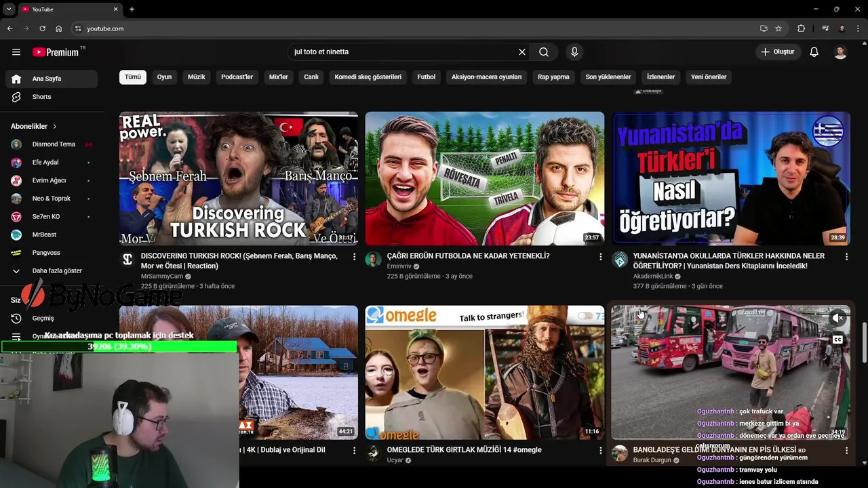The width and height of the screenshot is (868, 488).
Task: Open the Discovering Turkish Rock thumbnail
Action: point(239,178)
